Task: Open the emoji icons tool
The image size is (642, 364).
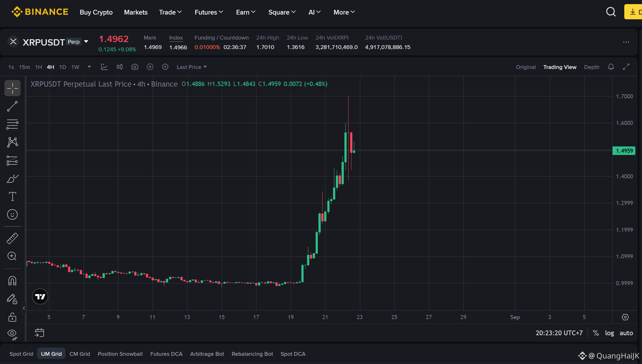Action: click(x=12, y=214)
